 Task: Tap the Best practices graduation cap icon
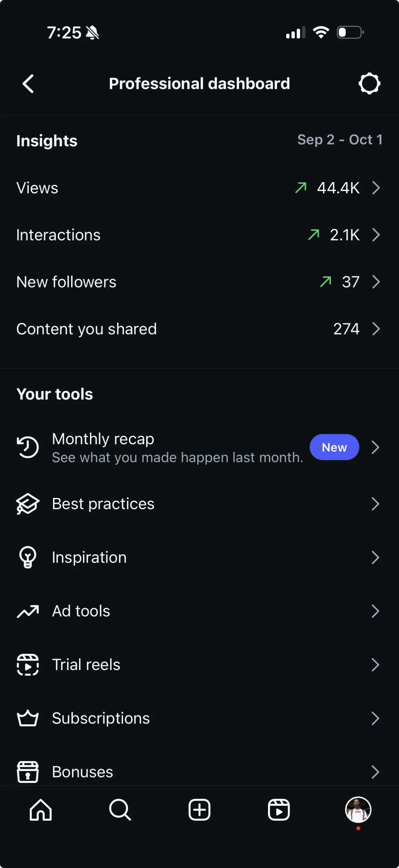pyautogui.click(x=28, y=504)
